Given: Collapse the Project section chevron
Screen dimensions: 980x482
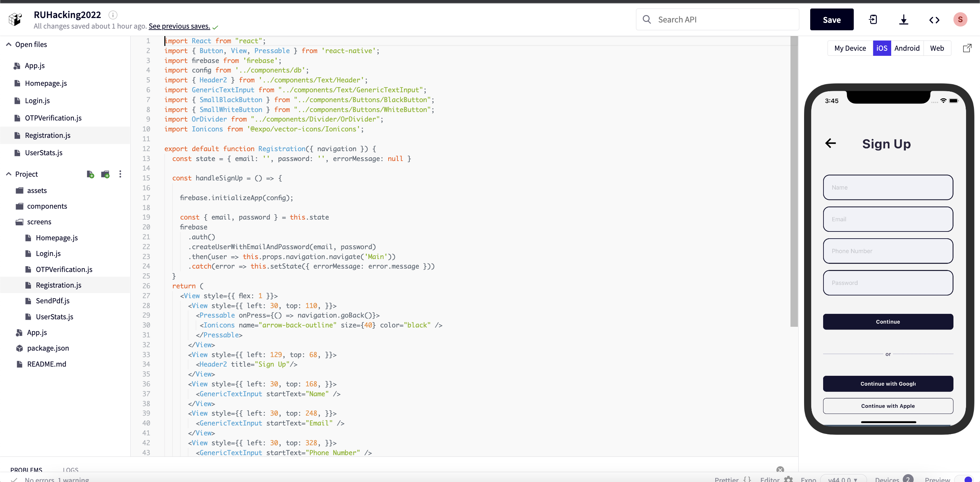Looking at the screenshot, I should 9,174.
